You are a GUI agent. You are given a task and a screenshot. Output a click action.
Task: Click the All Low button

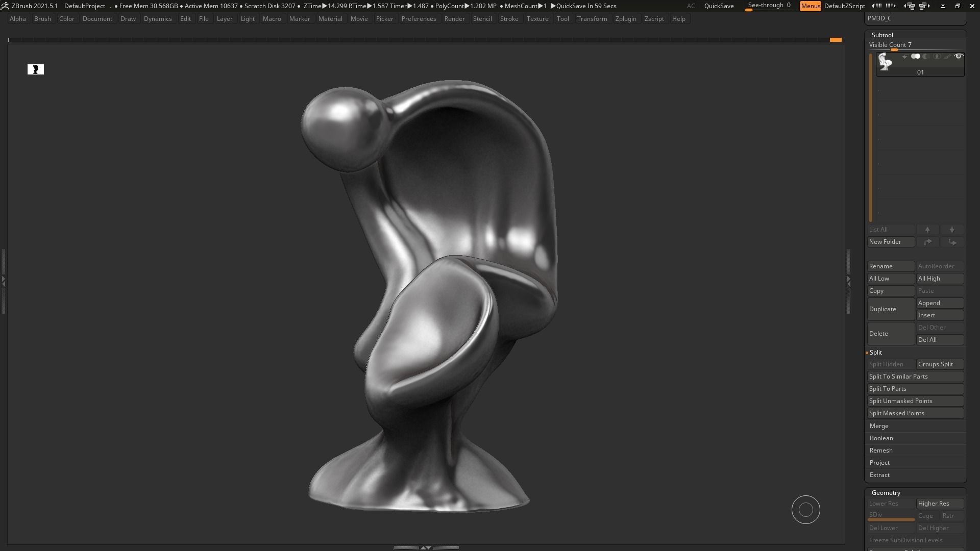click(891, 279)
